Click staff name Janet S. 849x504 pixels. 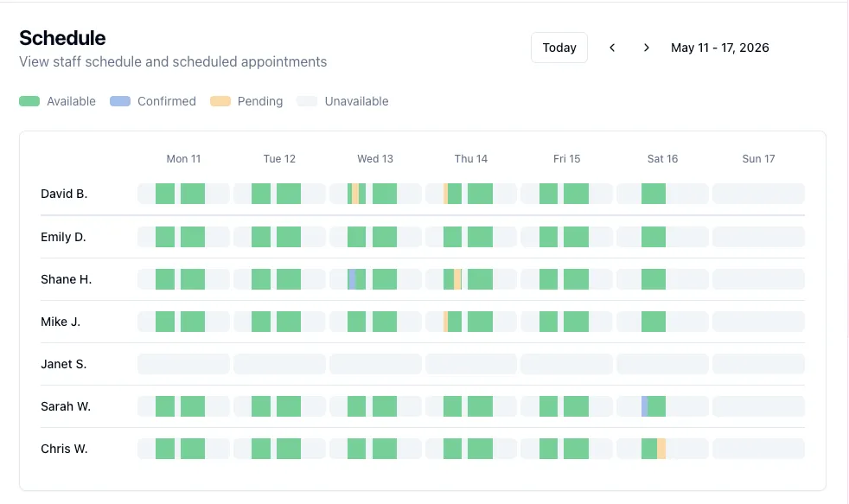click(63, 364)
